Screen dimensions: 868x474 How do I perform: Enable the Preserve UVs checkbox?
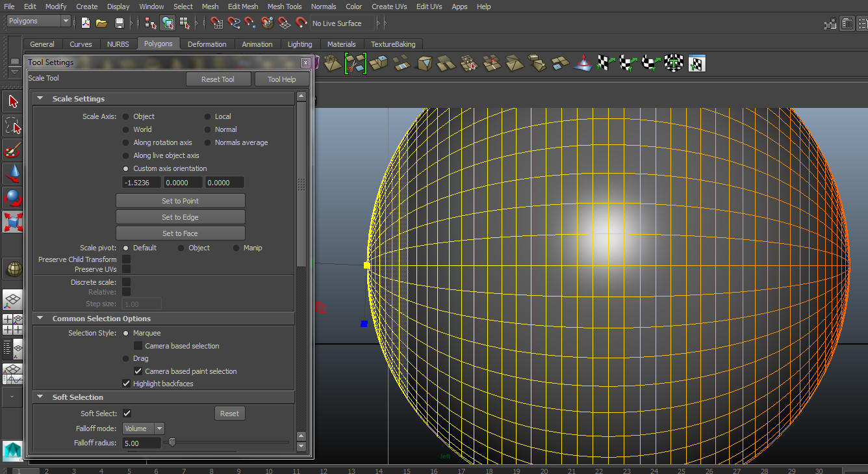tap(126, 269)
